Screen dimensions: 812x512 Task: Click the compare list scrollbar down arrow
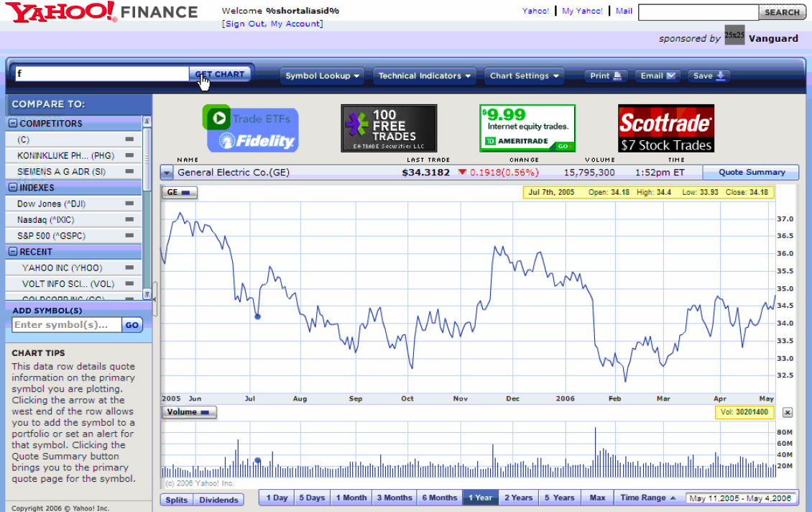[147, 294]
